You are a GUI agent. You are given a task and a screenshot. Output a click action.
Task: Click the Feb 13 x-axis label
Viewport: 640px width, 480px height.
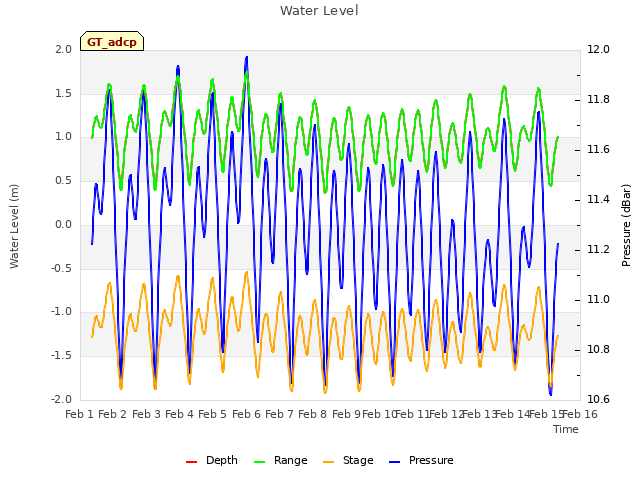coord(479,414)
